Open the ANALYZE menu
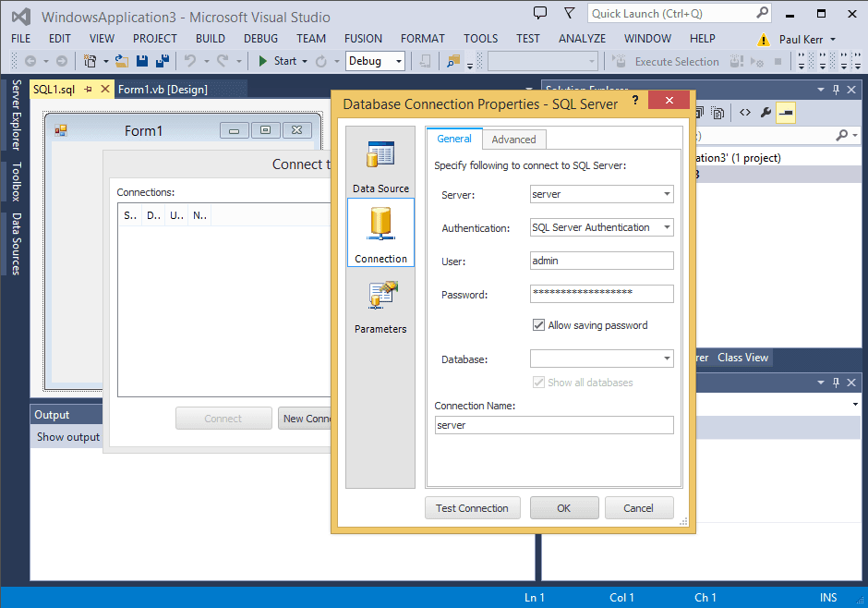This screenshot has height=608, width=868. [582, 38]
